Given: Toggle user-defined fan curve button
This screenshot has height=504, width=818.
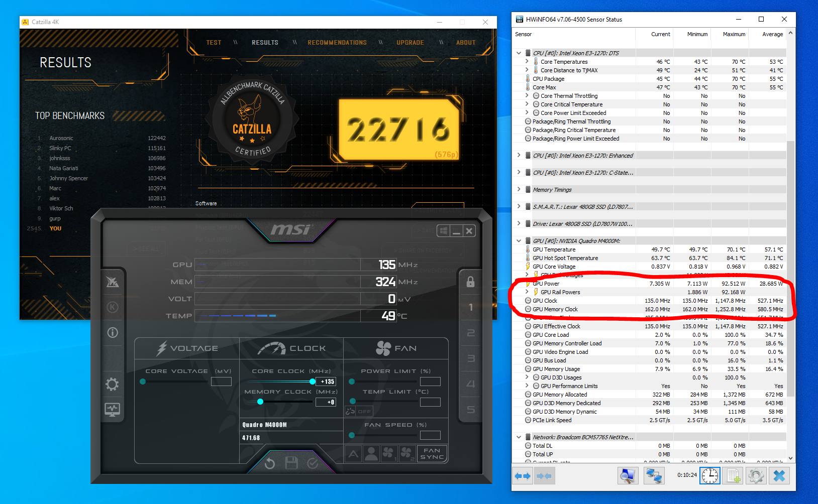Looking at the screenshot, I should coord(371,454).
